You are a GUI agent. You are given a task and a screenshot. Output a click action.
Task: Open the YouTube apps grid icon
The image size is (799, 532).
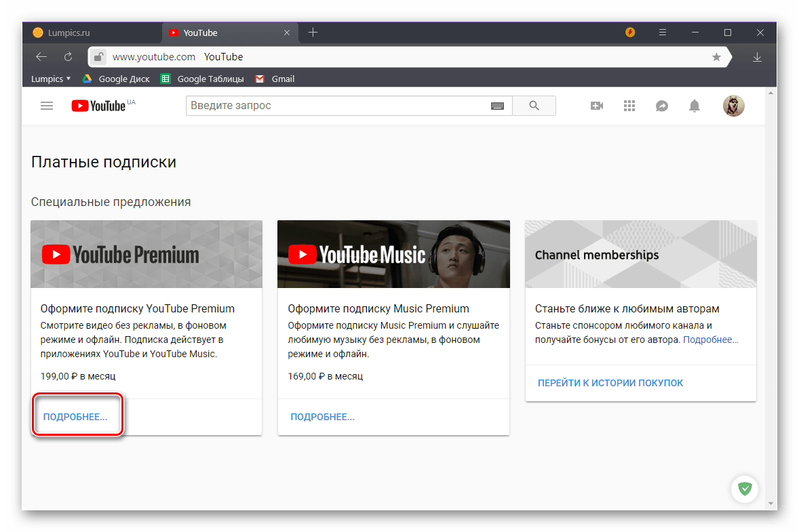(629, 106)
